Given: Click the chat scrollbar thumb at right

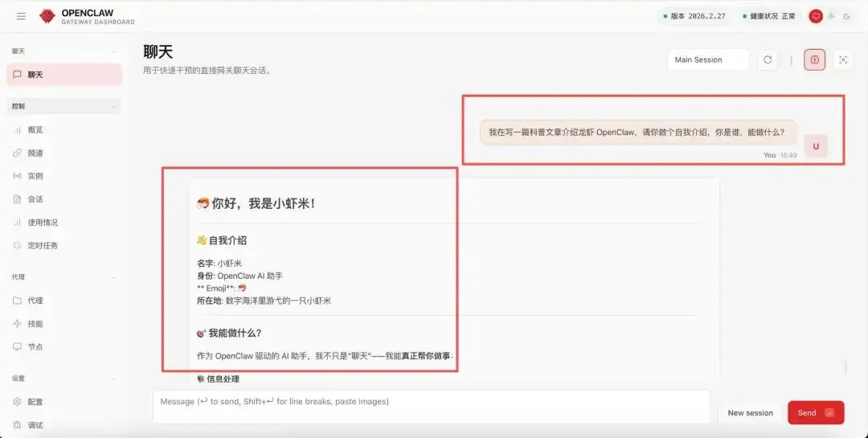Looking at the screenshot, I should [845, 366].
